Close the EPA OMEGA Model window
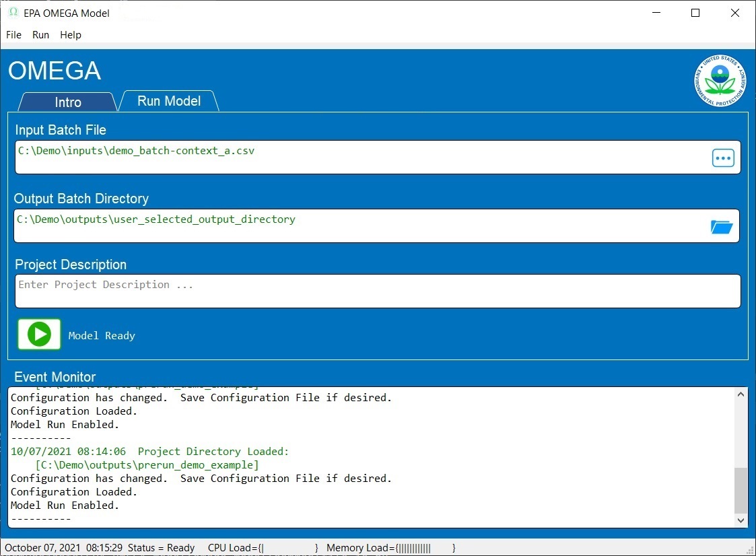756x556 pixels. 734,13
